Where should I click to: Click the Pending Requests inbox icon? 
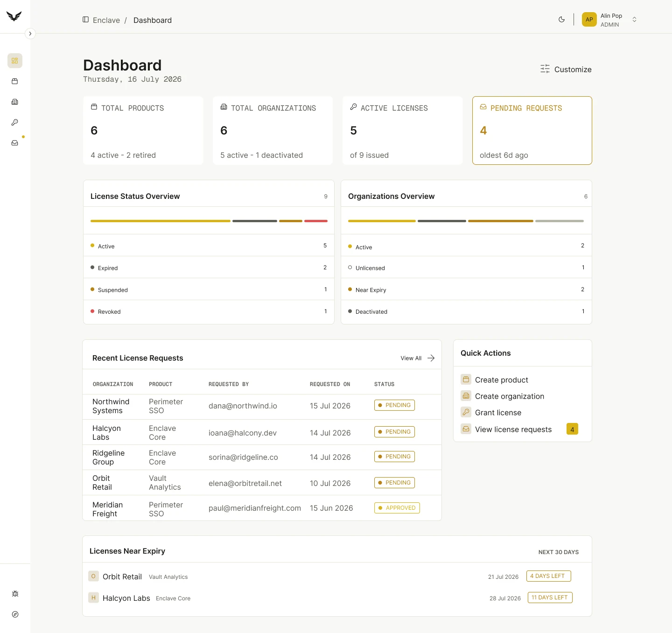[x=483, y=107]
